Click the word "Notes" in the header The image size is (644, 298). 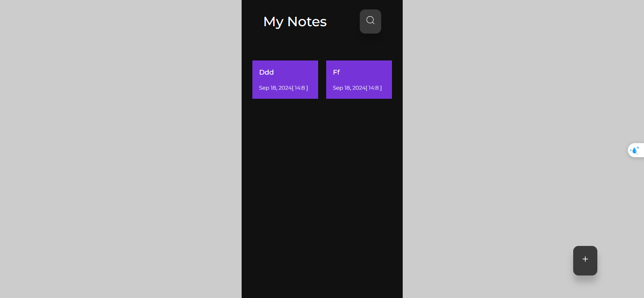(307, 22)
